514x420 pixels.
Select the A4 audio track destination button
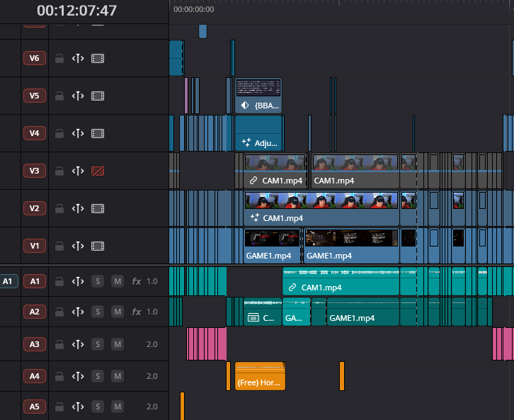click(35, 376)
